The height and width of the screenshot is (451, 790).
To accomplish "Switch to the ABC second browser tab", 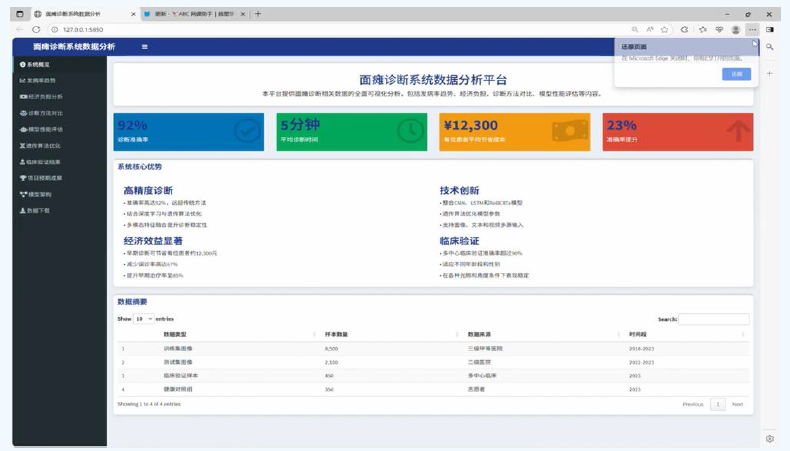I will 194,14.
